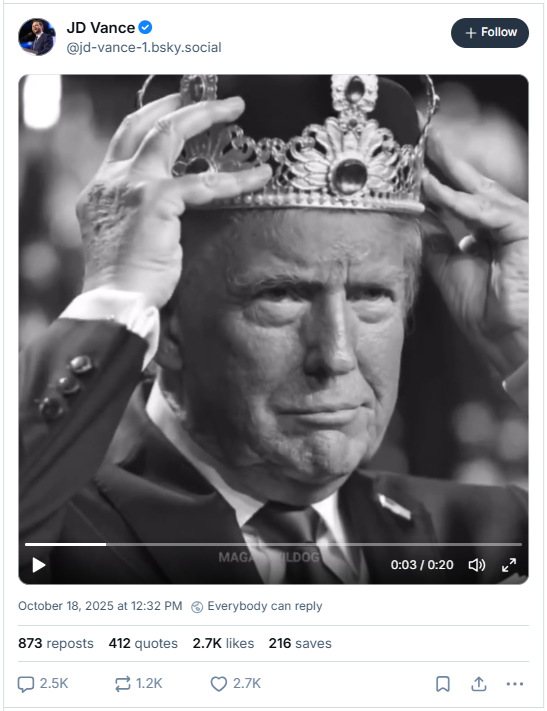Share the post using the share icon
The image size is (547, 711).
(479, 684)
